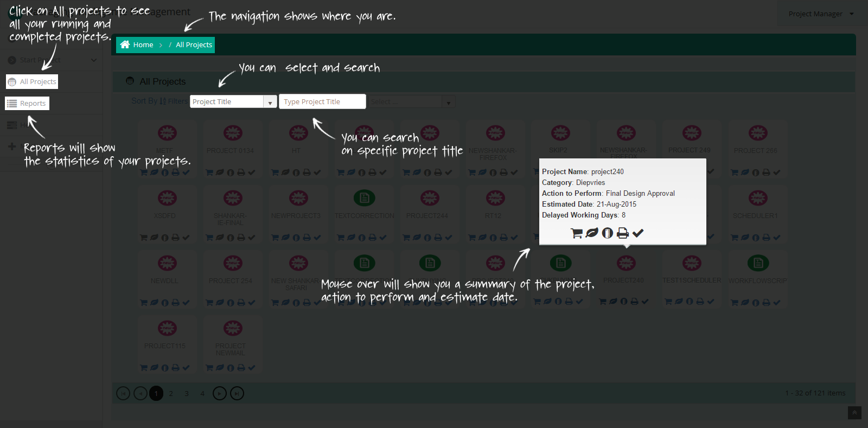Click the checkmark icon in project240 tooltip
Viewport: 868px width, 428px height.
pyautogui.click(x=638, y=233)
